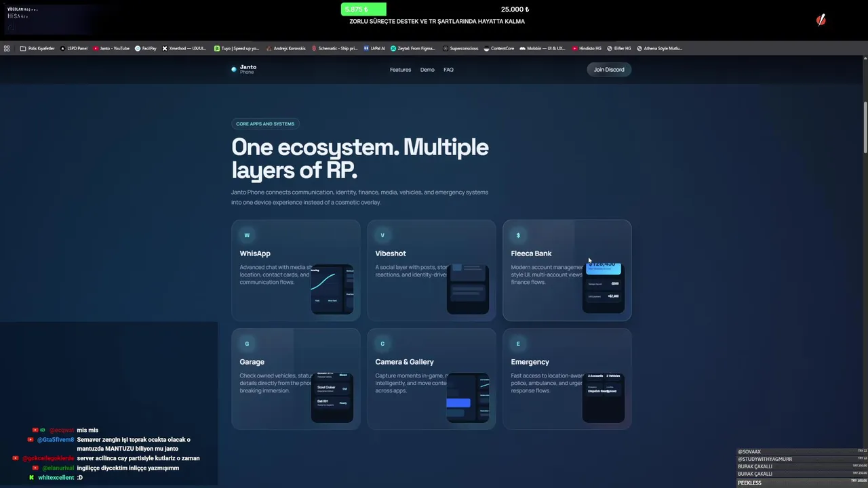Click the Janto Phone logo
Image resolution: width=868 pixels, height=488 pixels.
[244, 69]
